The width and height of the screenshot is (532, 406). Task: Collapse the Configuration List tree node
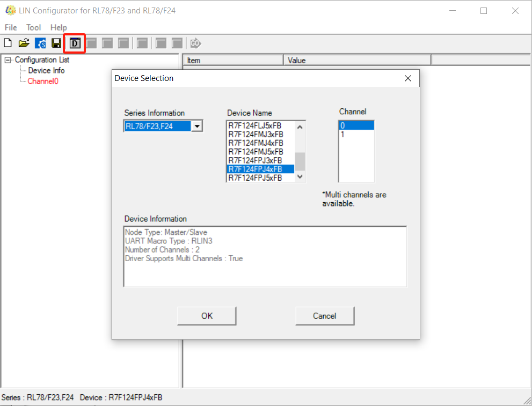(x=8, y=60)
